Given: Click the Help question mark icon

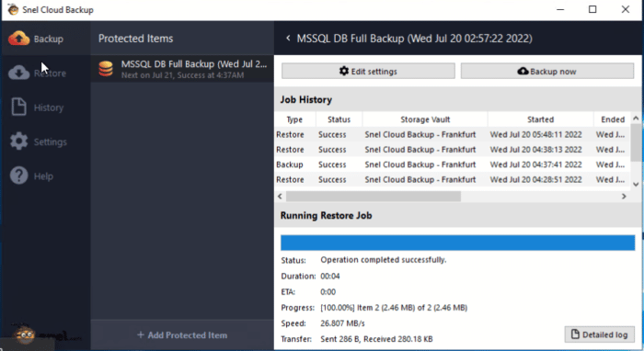Looking at the screenshot, I should coord(19,175).
